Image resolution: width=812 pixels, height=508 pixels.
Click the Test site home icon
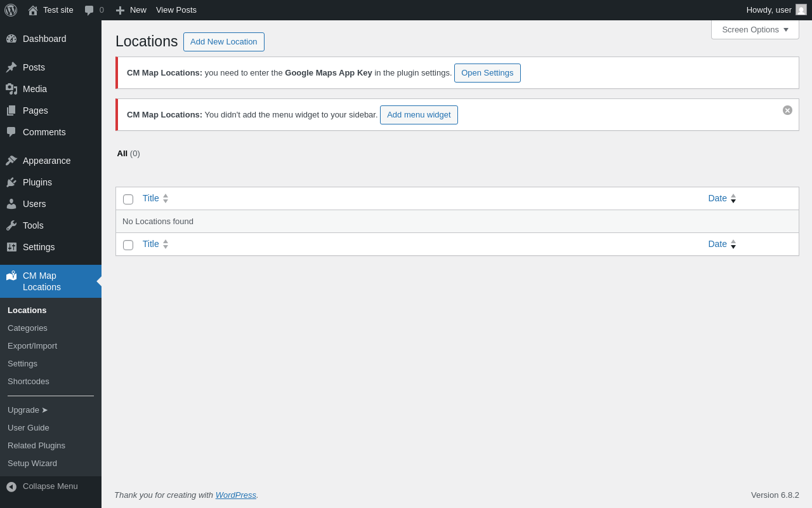(x=33, y=10)
